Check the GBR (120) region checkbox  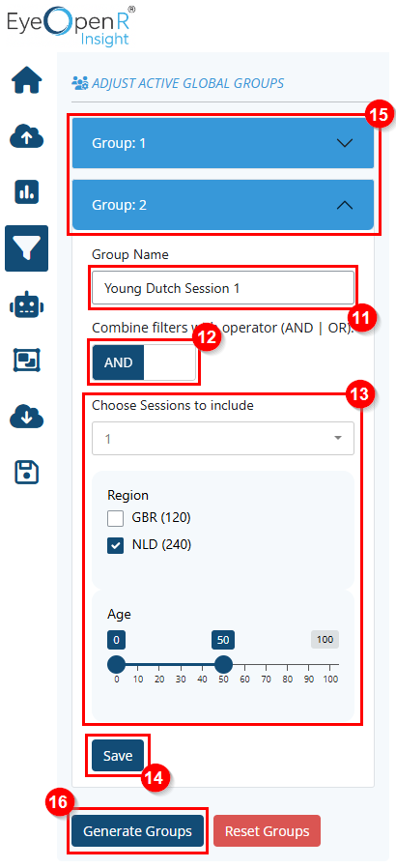pos(116,519)
